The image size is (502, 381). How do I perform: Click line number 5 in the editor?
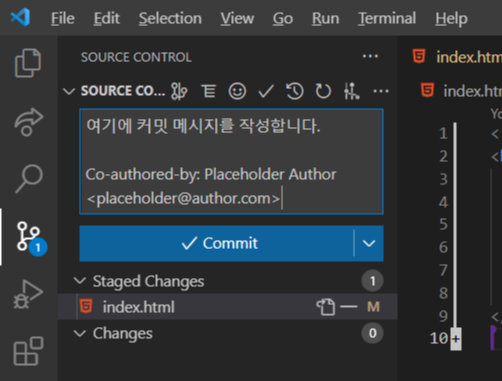443,224
